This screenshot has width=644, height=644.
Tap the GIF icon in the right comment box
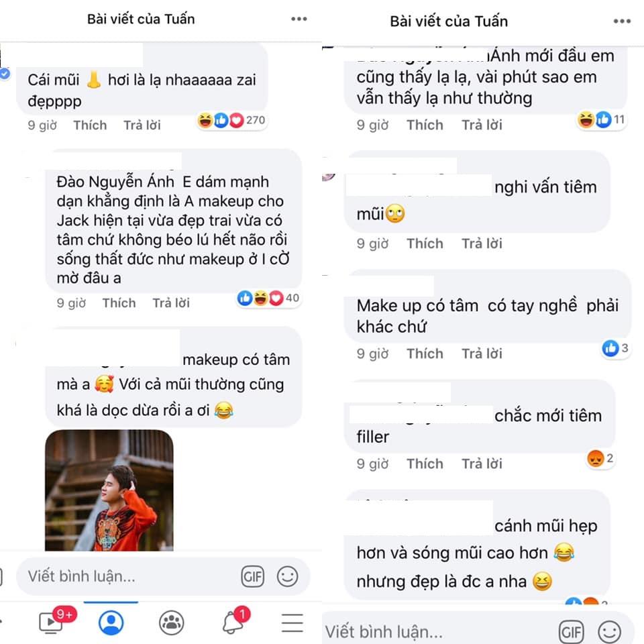(x=572, y=632)
